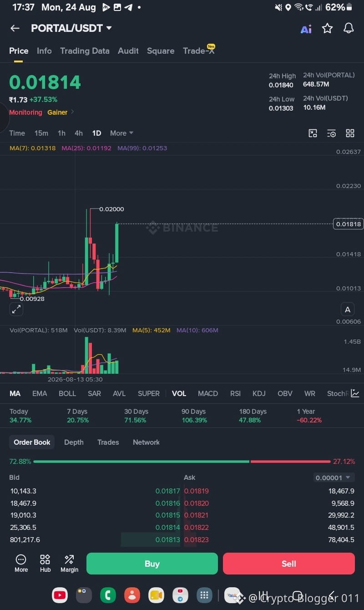The image size is (364, 610).
Task: Open the AI assistant icon
Action: coord(306,29)
